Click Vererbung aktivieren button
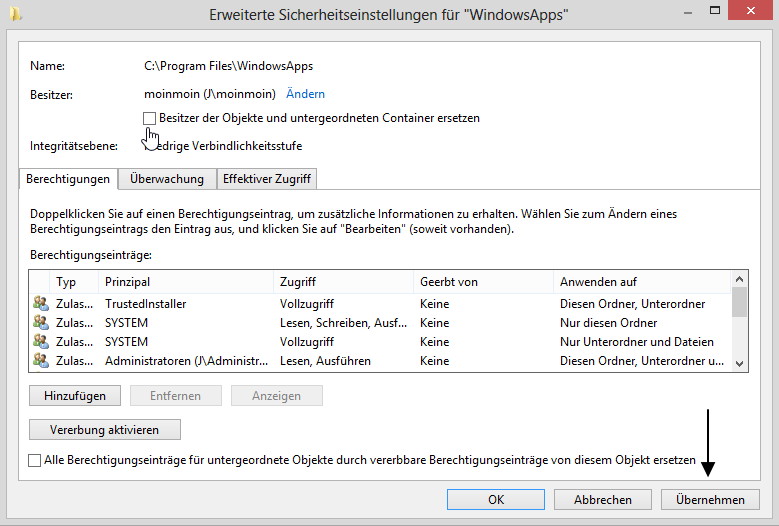 [x=104, y=430]
